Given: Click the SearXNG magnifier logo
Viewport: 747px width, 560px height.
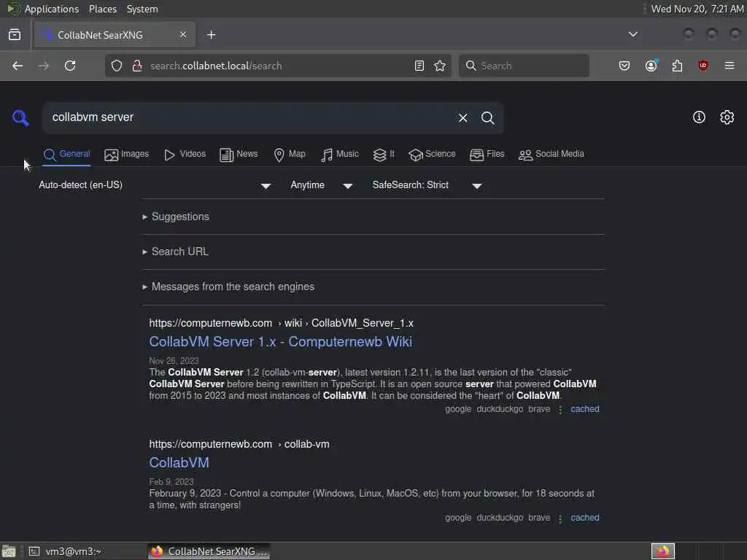Looking at the screenshot, I should click(x=20, y=117).
